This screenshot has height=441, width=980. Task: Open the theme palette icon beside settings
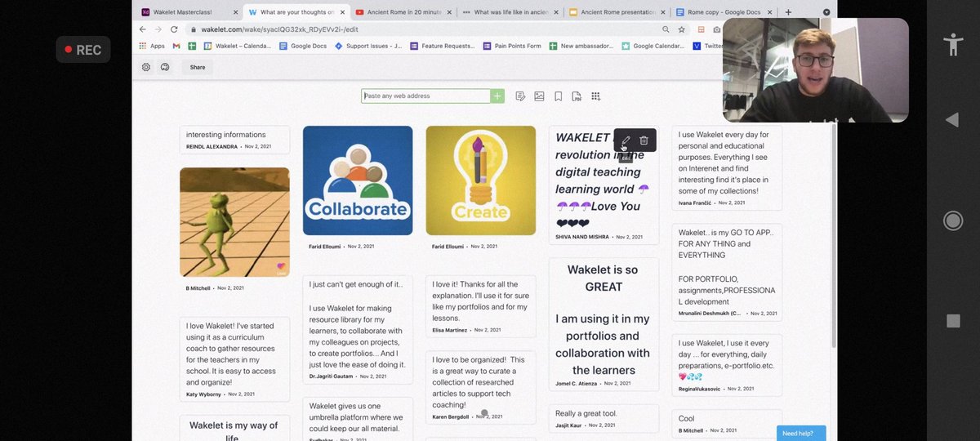(x=165, y=67)
